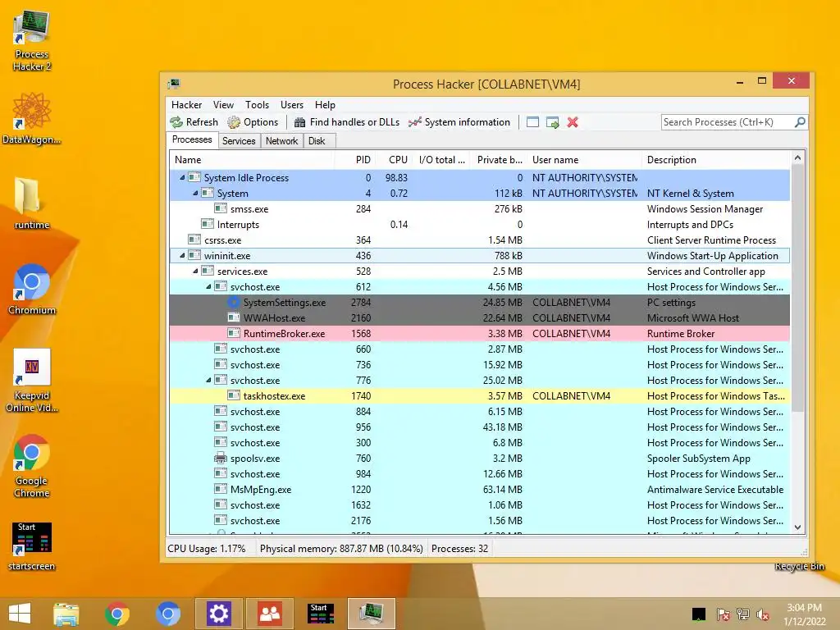This screenshot has height=630, width=840.
Task: Sort by the Description column header
Action: (715, 160)
